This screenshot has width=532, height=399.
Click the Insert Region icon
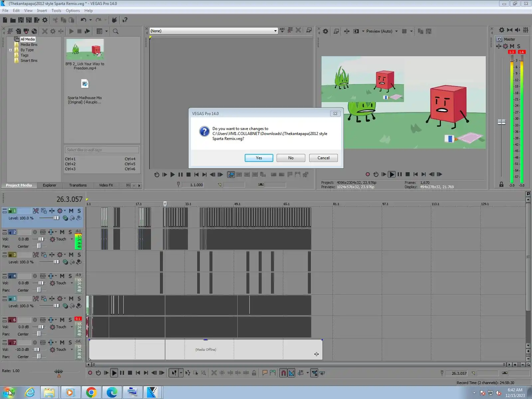[x=273, y=373]
